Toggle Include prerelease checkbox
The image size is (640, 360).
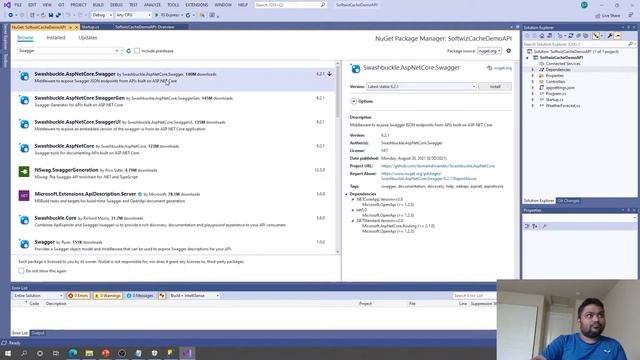(137, 51)
